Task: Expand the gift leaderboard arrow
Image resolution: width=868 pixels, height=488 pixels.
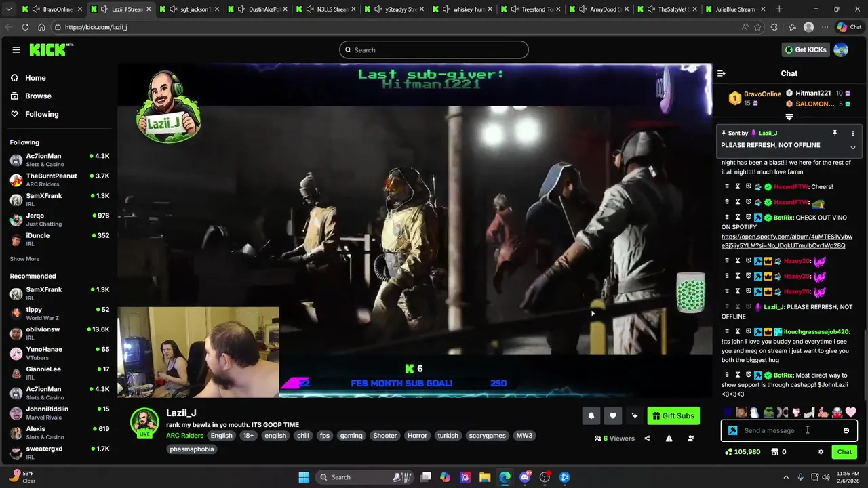Action: coord(789,117)
